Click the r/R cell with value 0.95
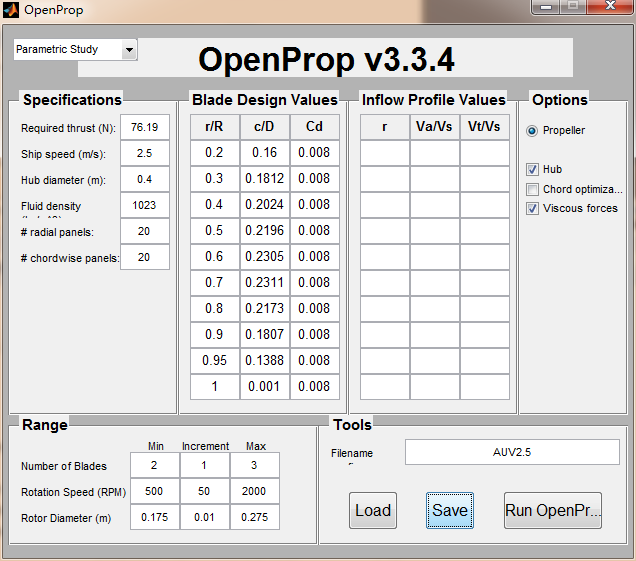636x561 pixels. (x=215, y=361)
